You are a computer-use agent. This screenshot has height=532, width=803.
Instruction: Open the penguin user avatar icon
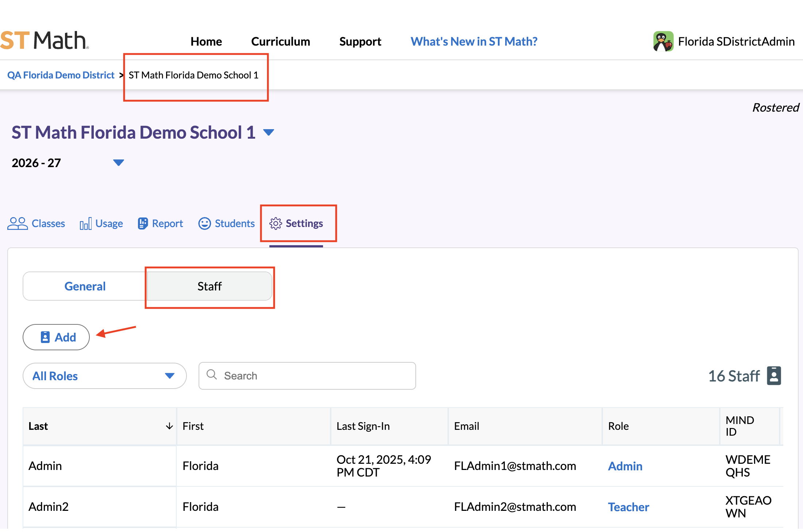pyautogui.click(x=663, y=41)
